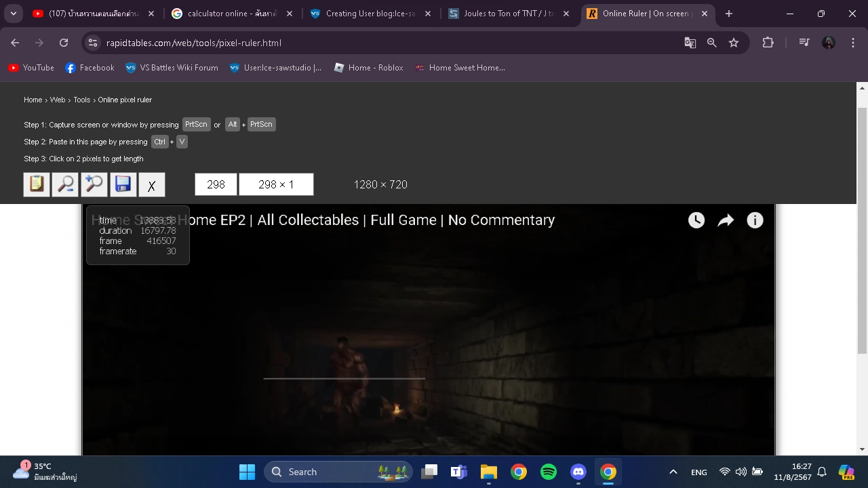Clear the image with the X tool
Image resolution: width=868 pixels, height=488 pixels.
click(x=152, y=184)
